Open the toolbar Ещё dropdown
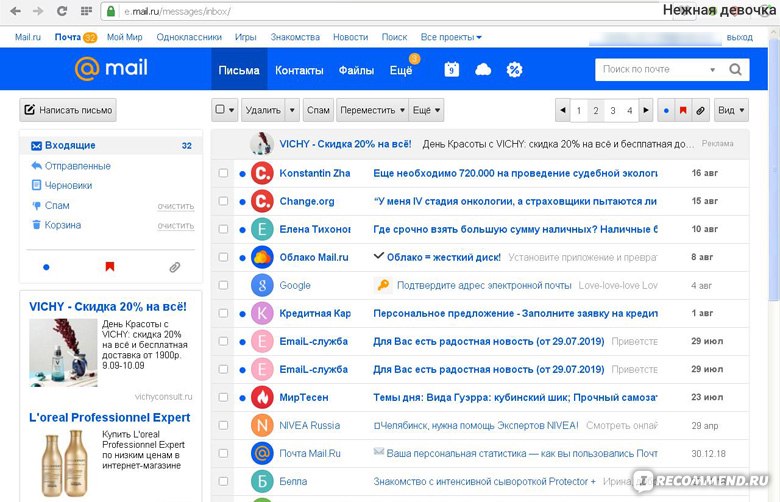This screenshot has width=780, height=502. (x=426, y=110)
